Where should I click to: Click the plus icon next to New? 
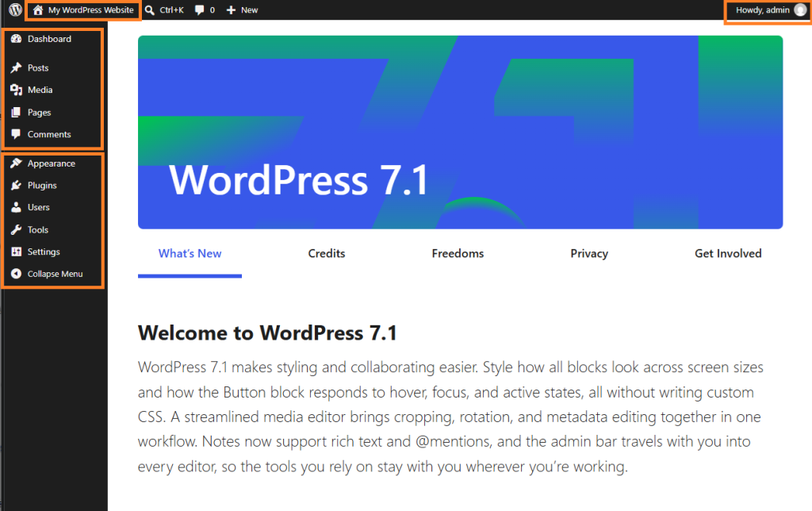[x=231, y=10]
